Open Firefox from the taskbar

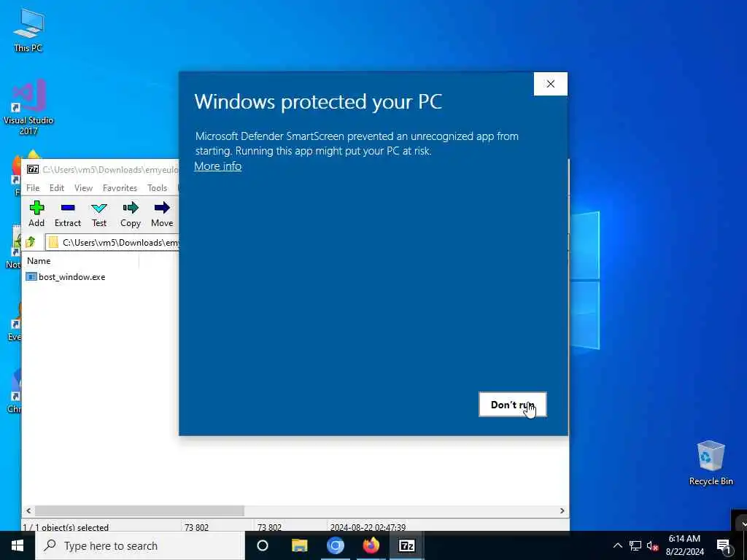pos(371,545)
